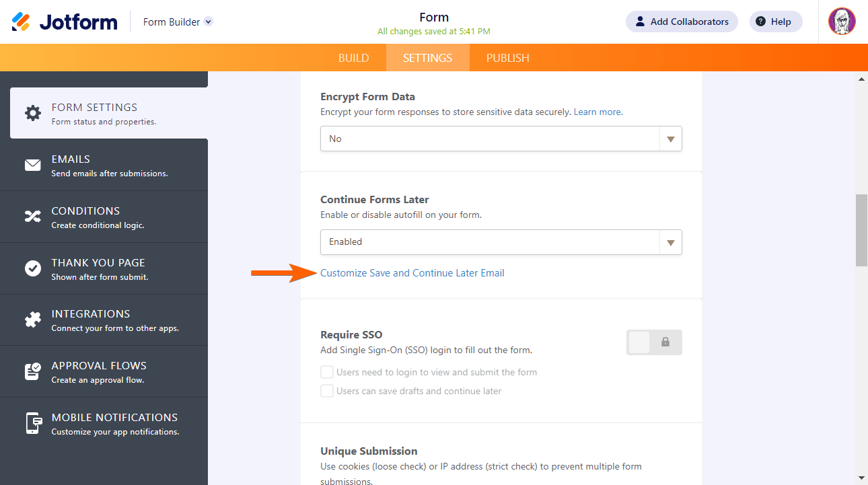
Task: Click Customize Save and Continue Later Email link
Action: (x=412, y=273)
